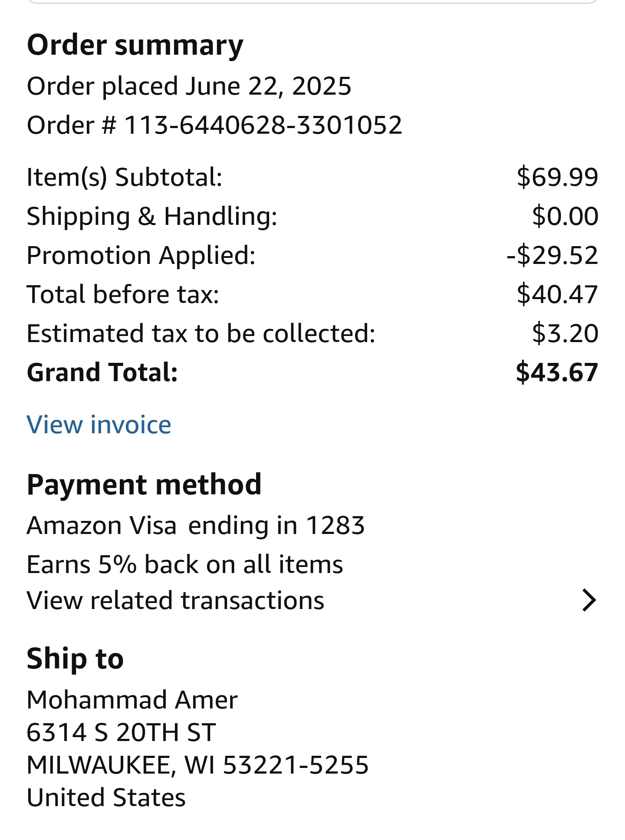
Task: Click Amazon Visa ending in 1283
Action: point(195,526)
